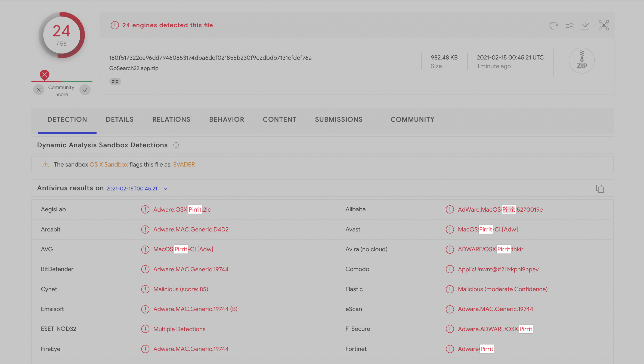Click info icon beside Sandbox Detections heading
This screenshot has width=644, height=364.
click(176, 145)
